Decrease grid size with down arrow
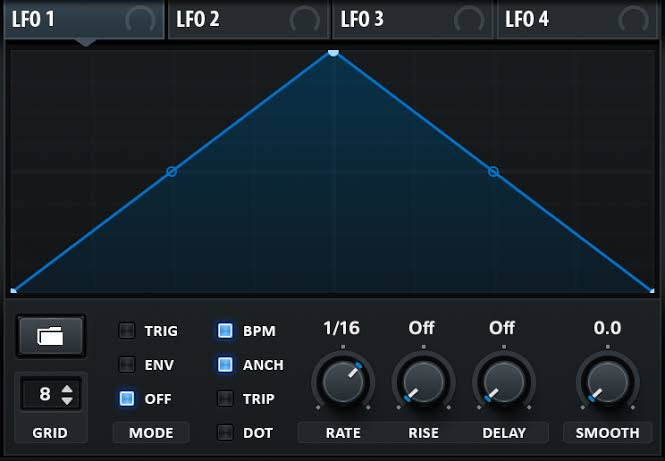 [67, 400]
